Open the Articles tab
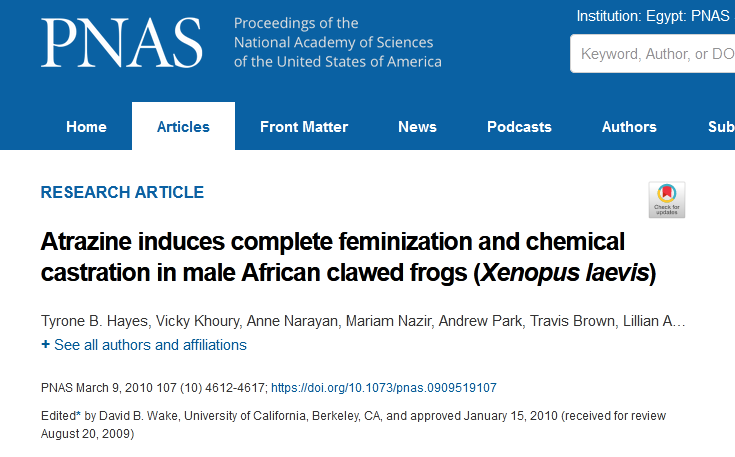 tap(183, 127)
